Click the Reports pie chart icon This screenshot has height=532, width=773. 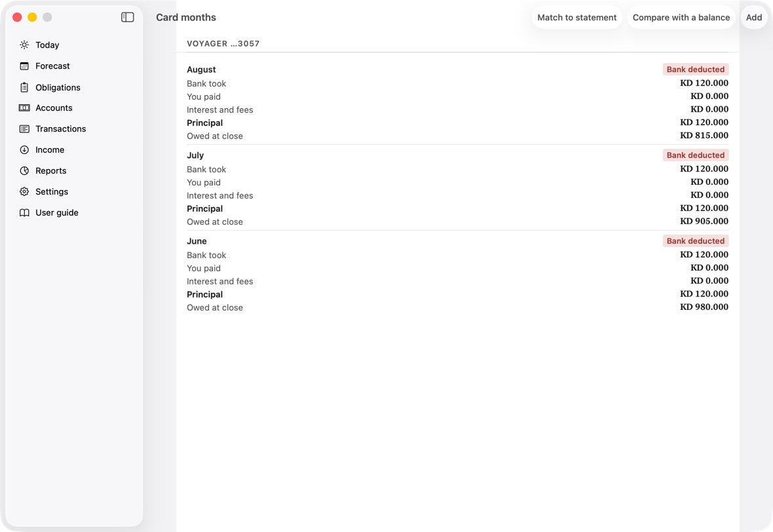point(24,170)
